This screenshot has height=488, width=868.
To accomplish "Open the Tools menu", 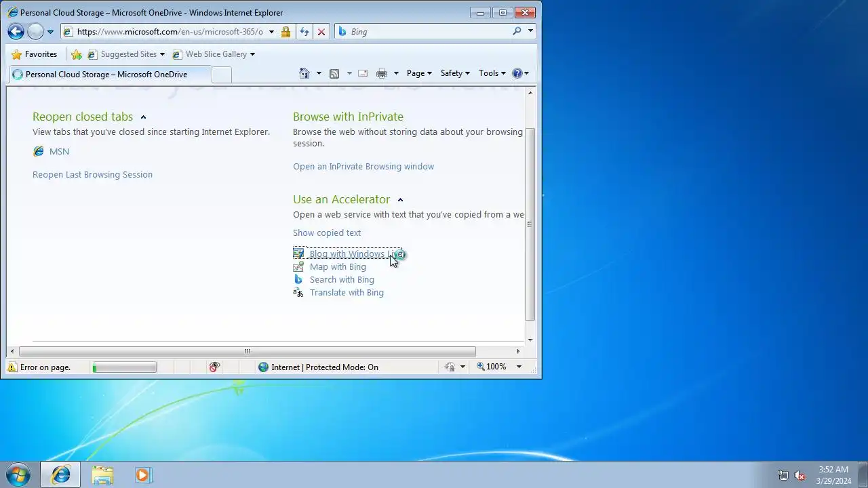I will (x=492, y=73).
